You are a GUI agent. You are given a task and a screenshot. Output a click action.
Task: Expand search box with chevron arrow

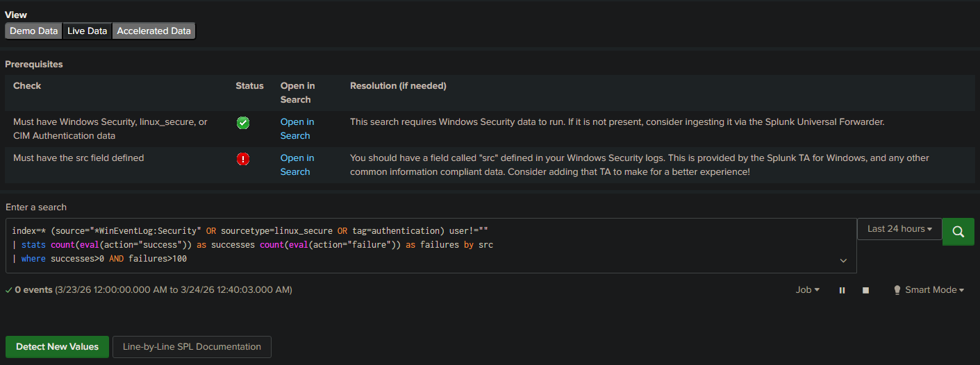[x=843, y=261]
